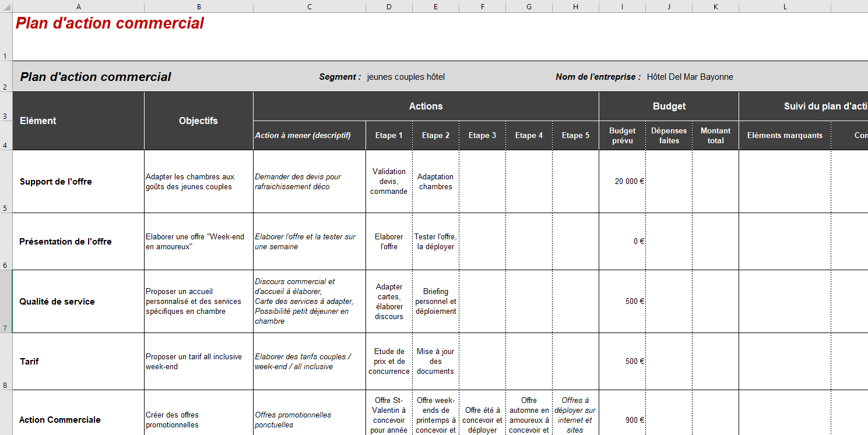Image resolution: width=868 pixels, height=435 pixels.
Task: Select 'Elaborer des tarifs couples' action cell
Action: 310,361
